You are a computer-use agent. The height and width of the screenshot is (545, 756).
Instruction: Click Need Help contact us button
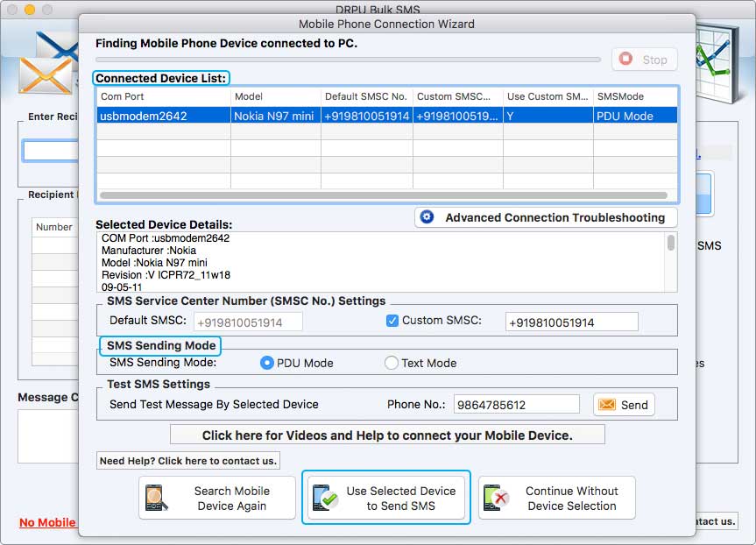click(188, 461)
